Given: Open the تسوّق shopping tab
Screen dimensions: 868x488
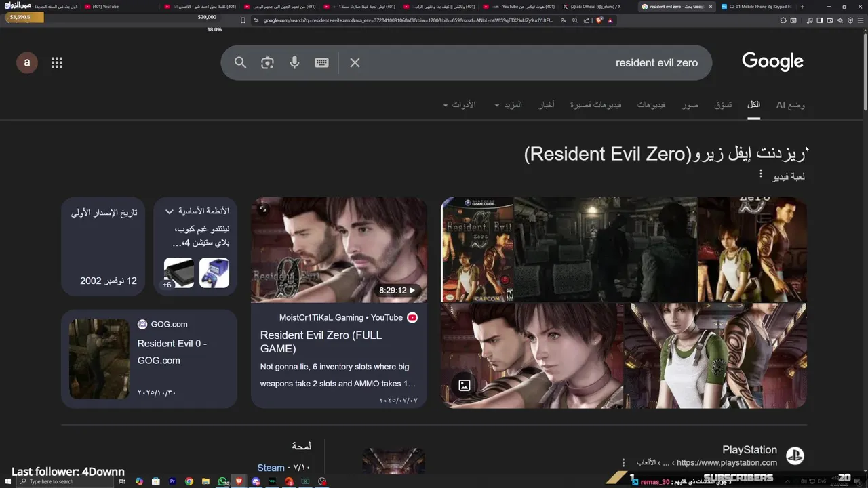Looking at the screenshot, I should (723, 105).
